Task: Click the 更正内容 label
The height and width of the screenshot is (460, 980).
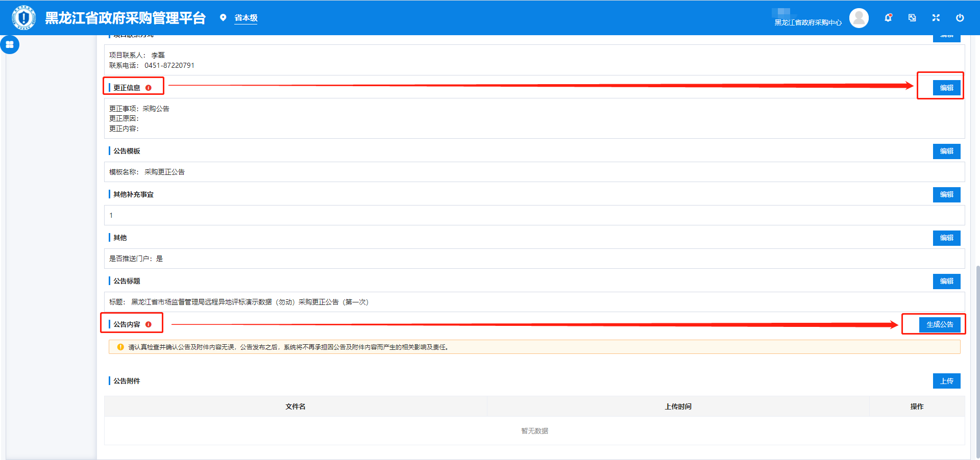Action: point(124,129)
